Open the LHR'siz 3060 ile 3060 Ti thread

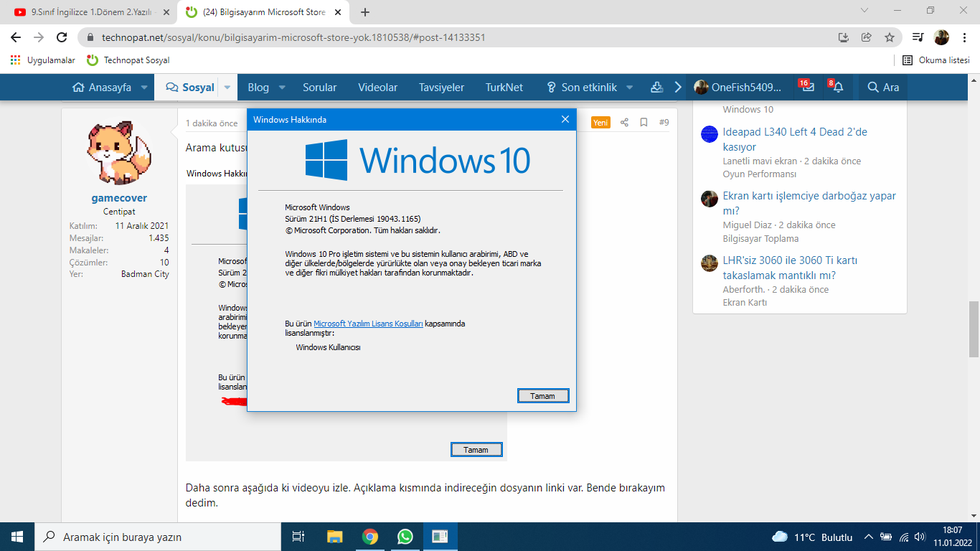pos(790,268)
